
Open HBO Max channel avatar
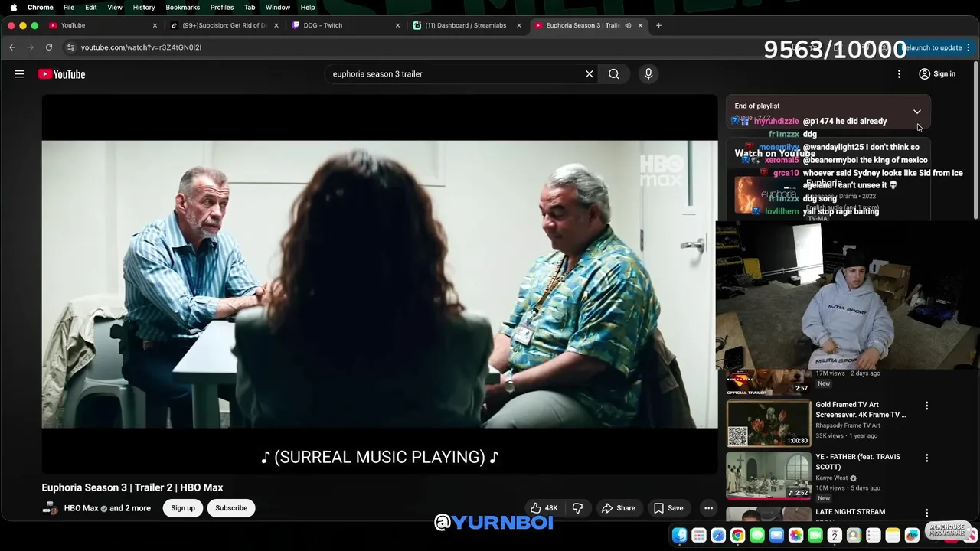(x=50, y=508)
